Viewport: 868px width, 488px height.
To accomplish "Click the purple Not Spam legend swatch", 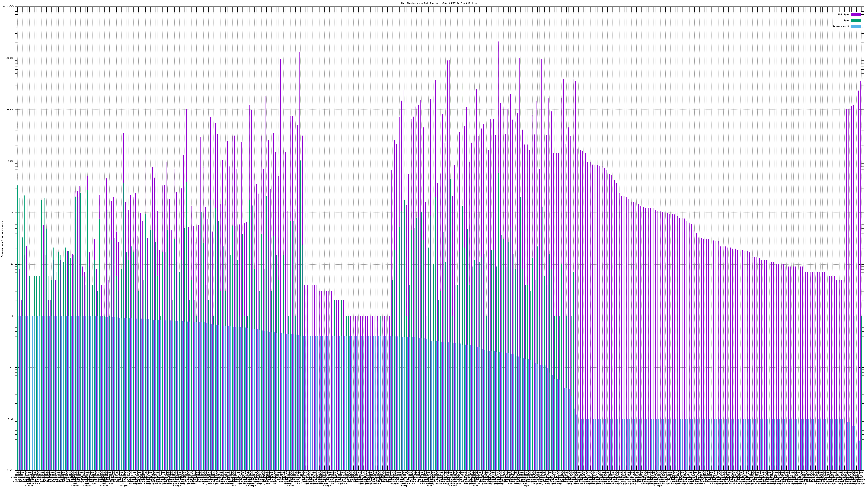I will pos(856,14).
